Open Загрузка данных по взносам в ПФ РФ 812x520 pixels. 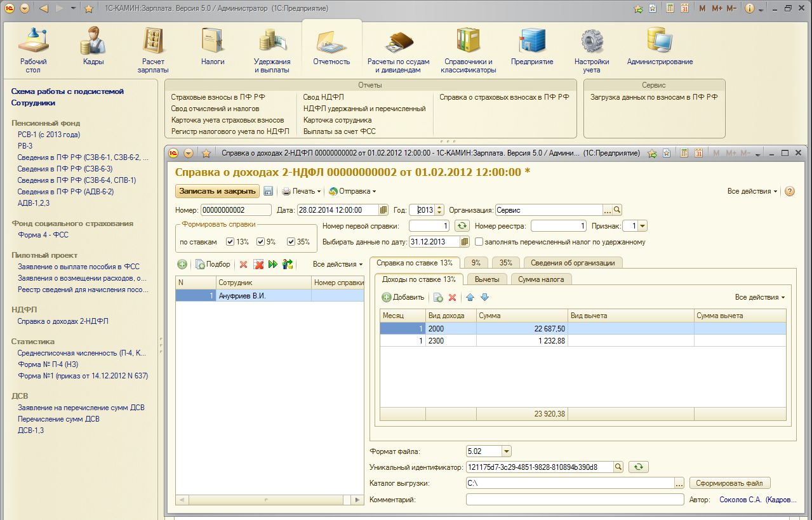(x=654, y=97)
